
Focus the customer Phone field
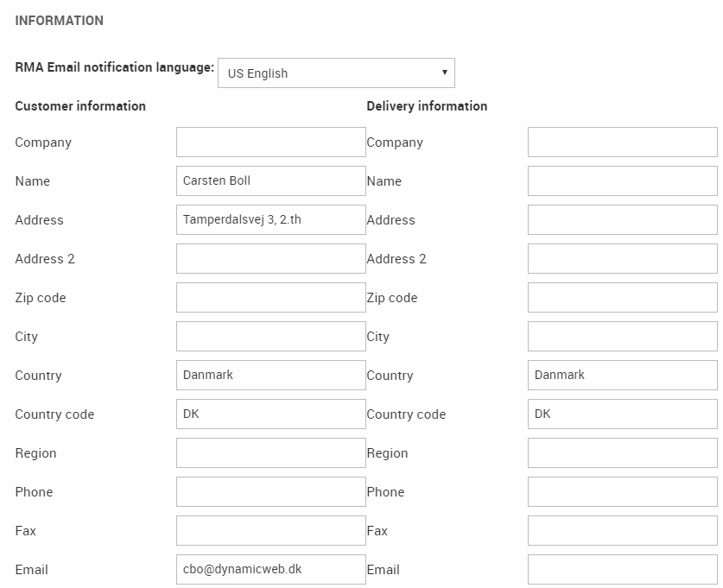[270, 492]
